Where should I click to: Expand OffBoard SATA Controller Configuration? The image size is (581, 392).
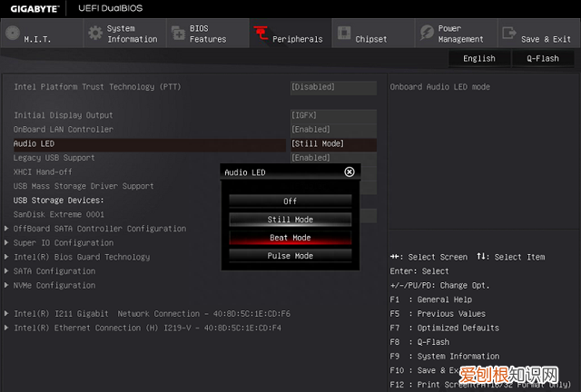[99, 229]
